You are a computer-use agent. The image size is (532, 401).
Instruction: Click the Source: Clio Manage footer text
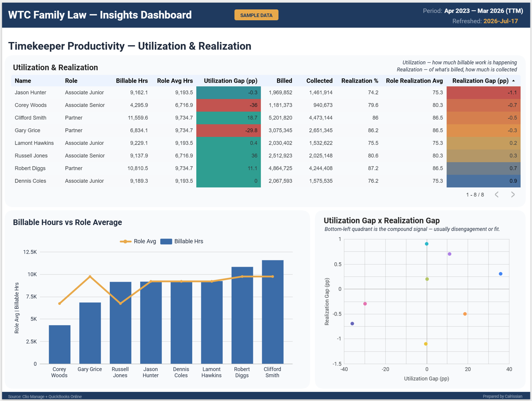pos(45,396)
